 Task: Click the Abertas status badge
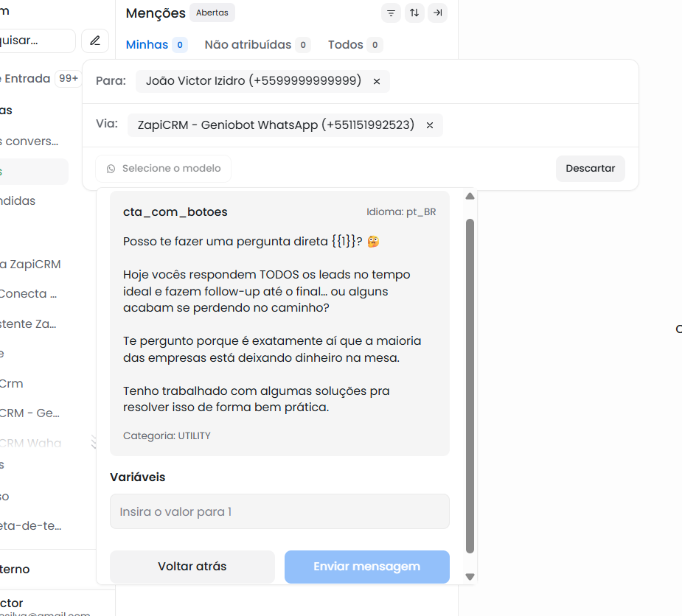point(212,13)
